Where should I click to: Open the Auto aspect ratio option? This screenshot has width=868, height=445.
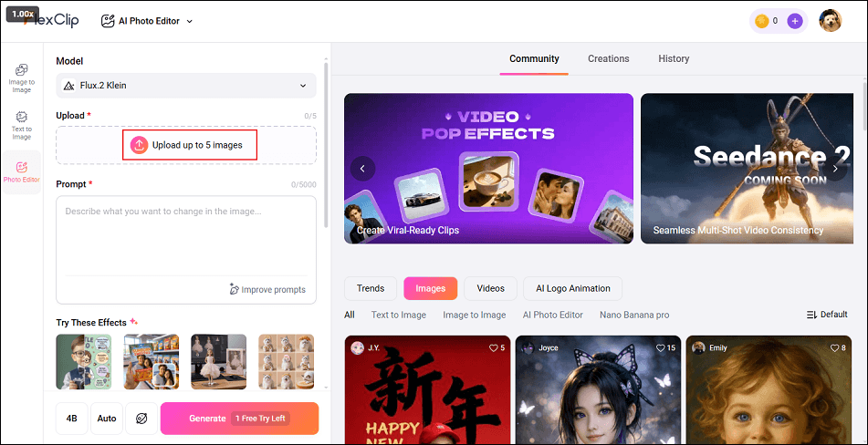107,419
